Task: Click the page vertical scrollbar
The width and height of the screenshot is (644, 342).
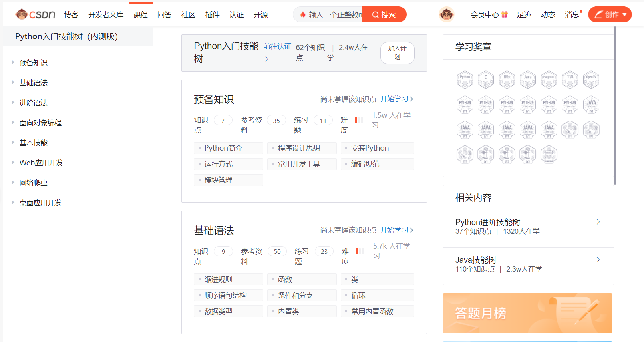Action: [615, 106]
